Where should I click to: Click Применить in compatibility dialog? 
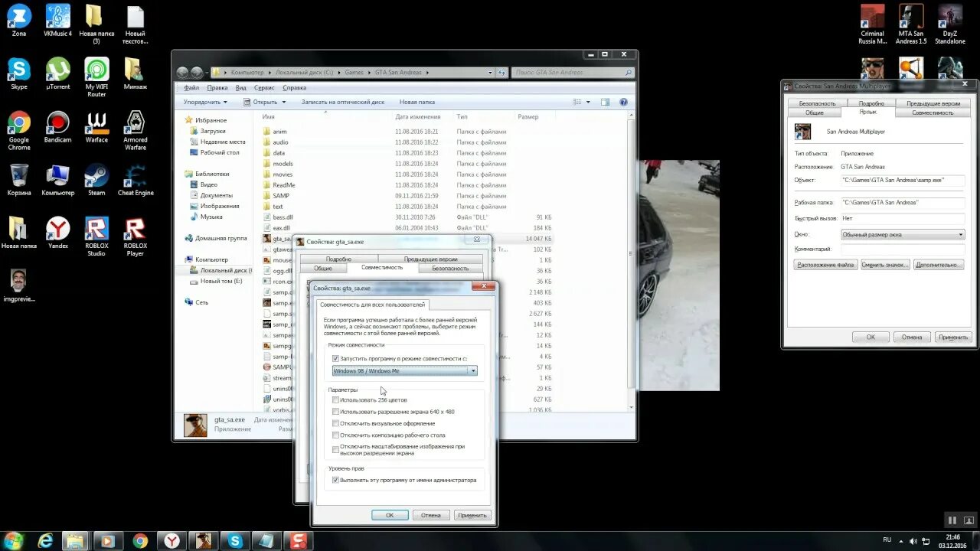click(x=472, y=515)
